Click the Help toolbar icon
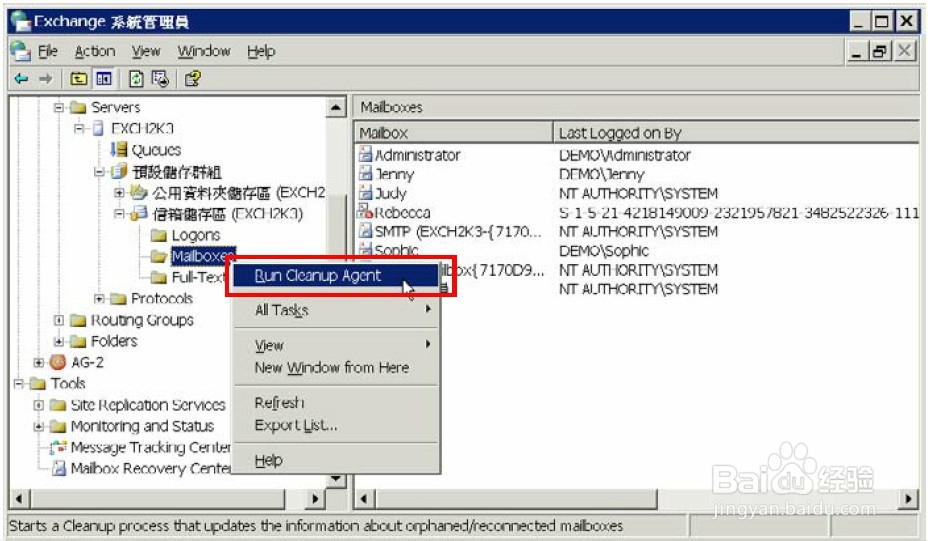Viewport: 928px width, 541px height. pos(192,78)
